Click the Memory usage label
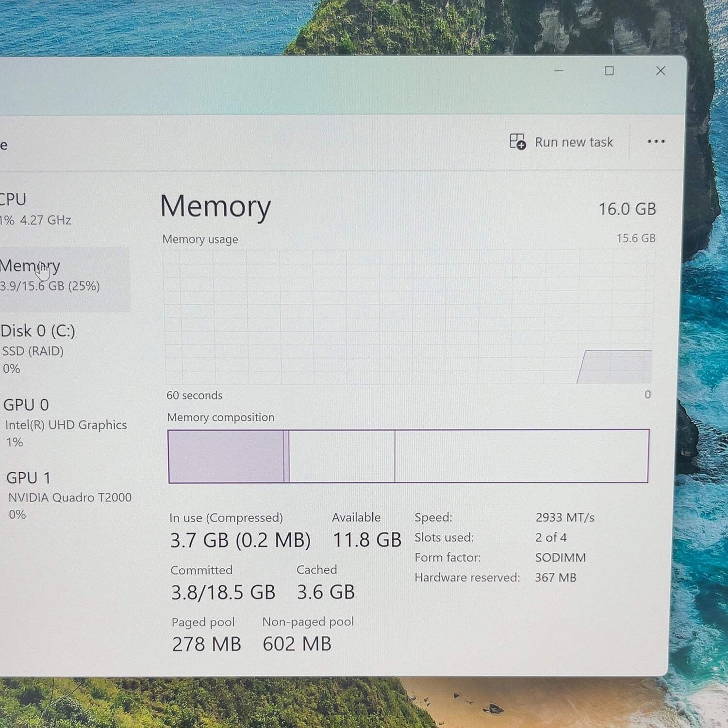728x728 pixels. (200, 239)
